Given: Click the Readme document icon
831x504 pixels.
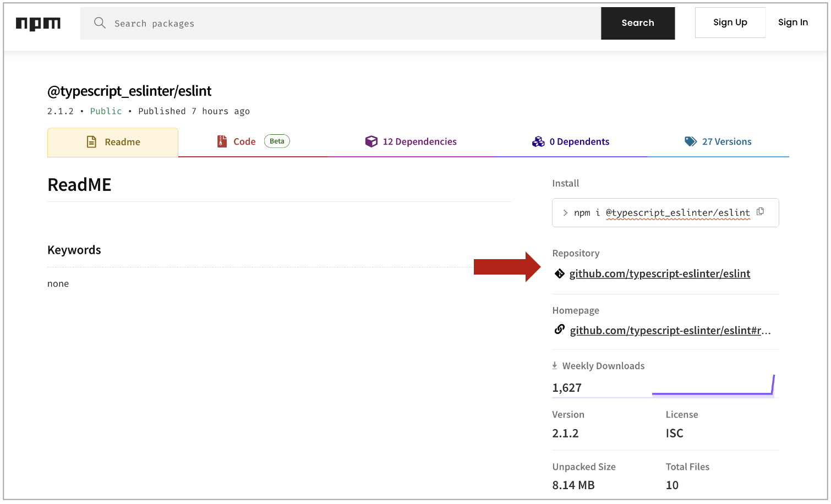Looking at the screenshot, I should click(91, 142).
